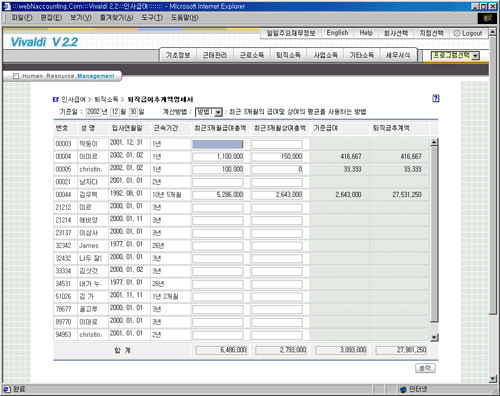
Task: Click the English link
Action: (x=337, y=33)
